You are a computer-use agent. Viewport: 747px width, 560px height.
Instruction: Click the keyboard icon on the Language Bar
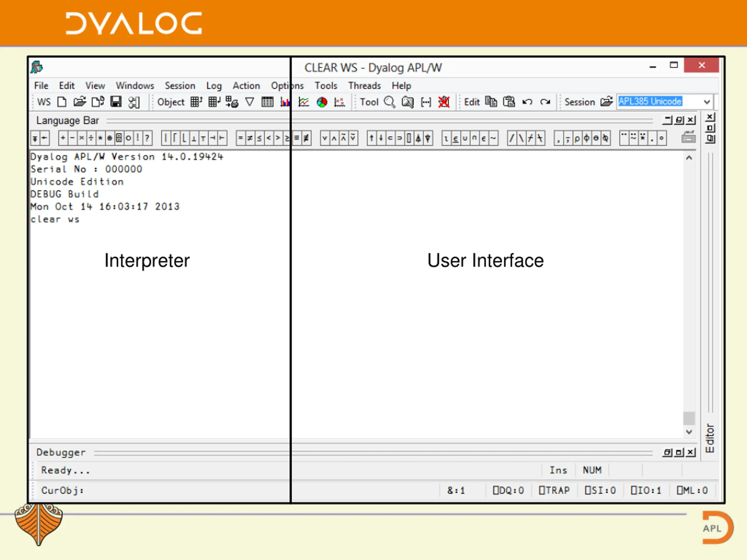click(x=689, y=138)
